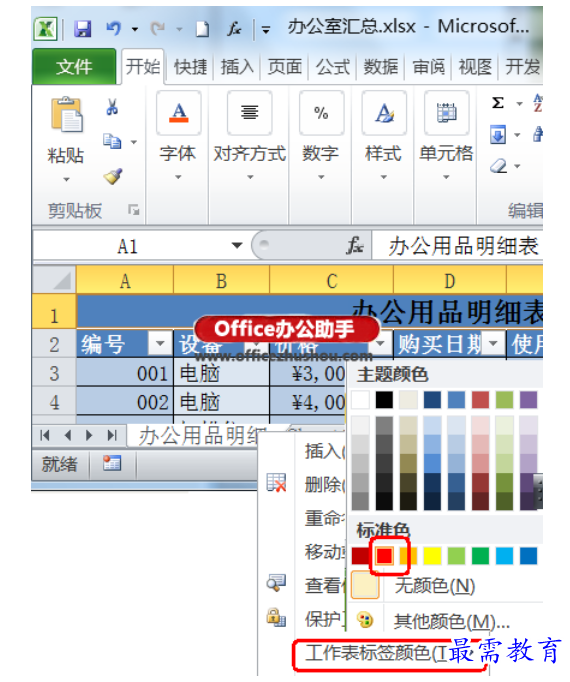Pick the yellow standard color swatch
Screen dimensions: 570x682
tap(432, 556)
